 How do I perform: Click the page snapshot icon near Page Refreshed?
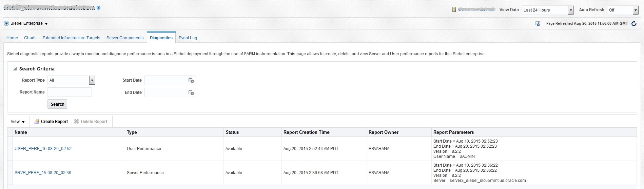point(538,23)
